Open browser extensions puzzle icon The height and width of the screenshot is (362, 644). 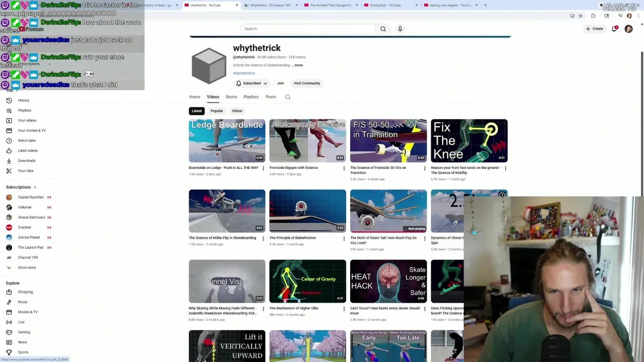coord(593,16)
